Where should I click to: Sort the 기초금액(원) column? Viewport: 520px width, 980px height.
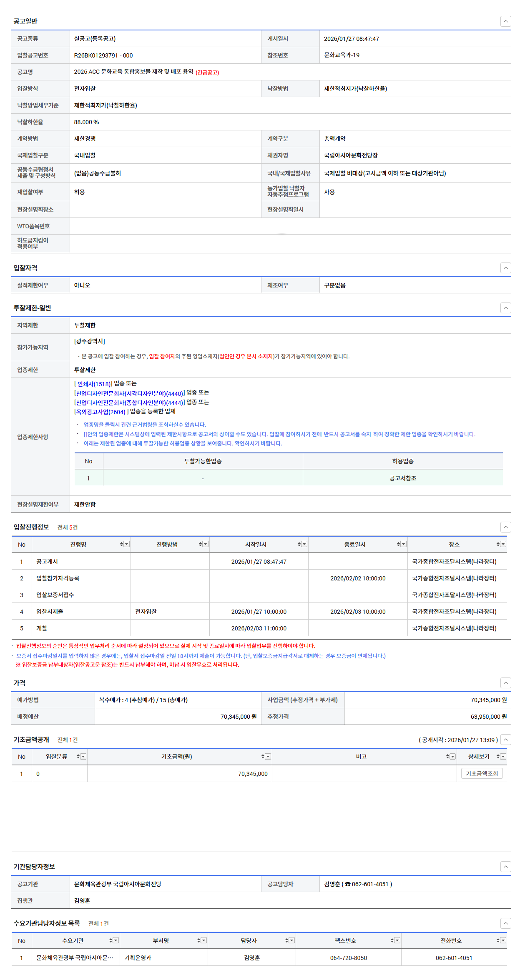pos(263,756)
